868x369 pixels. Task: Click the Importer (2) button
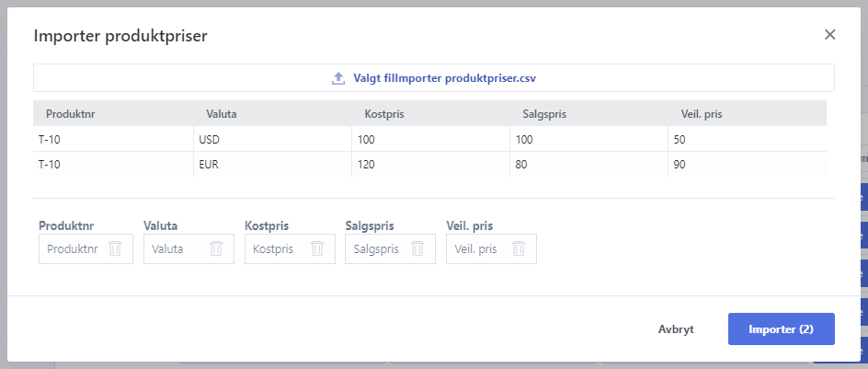(x=781, y=329)
